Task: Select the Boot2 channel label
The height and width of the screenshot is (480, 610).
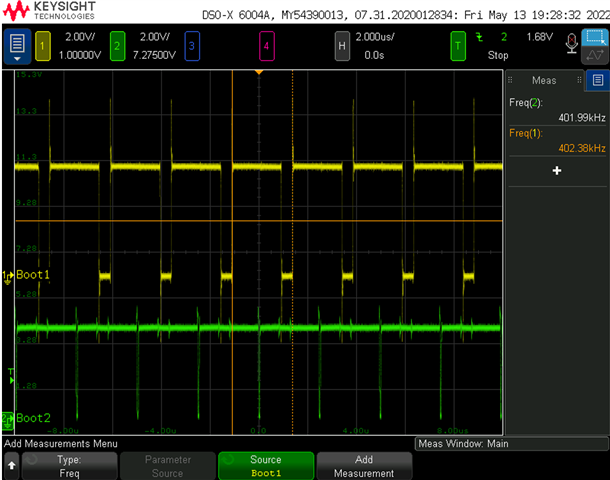Action: (x=33, y=418)
